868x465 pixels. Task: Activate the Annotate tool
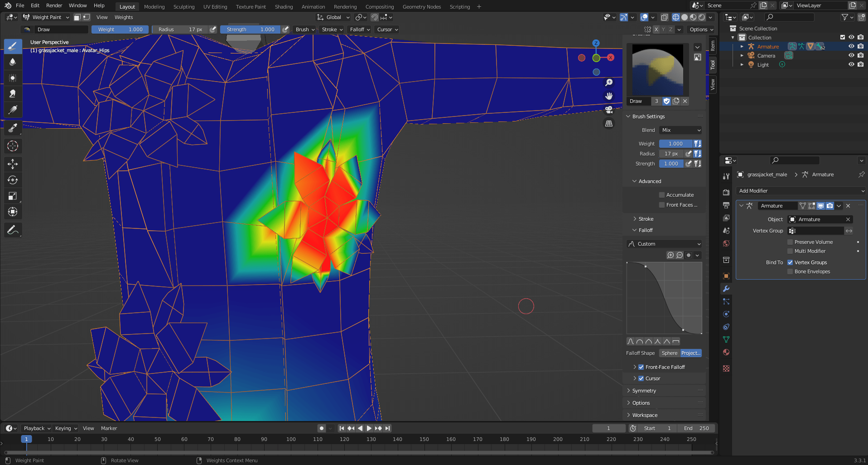coord(13,230)
